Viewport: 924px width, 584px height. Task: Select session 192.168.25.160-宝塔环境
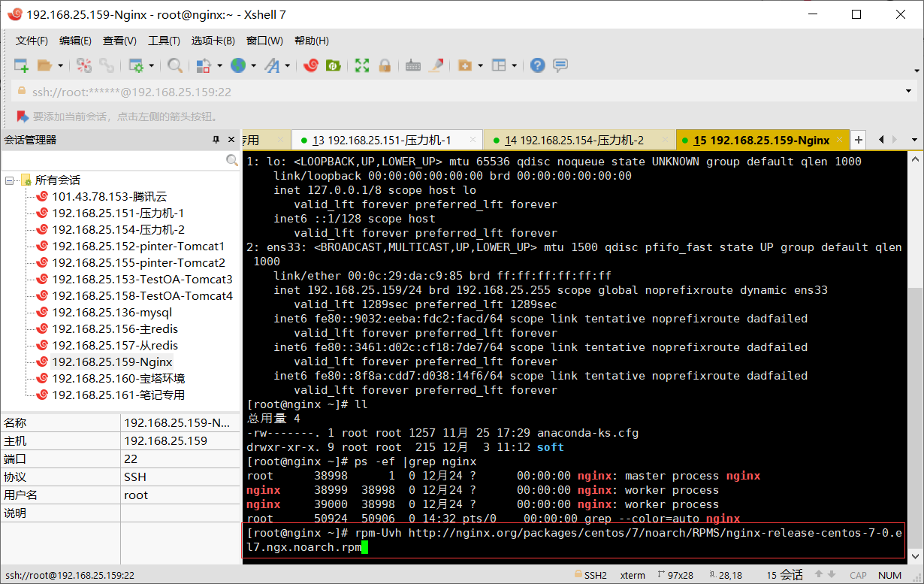pos(118,379)
